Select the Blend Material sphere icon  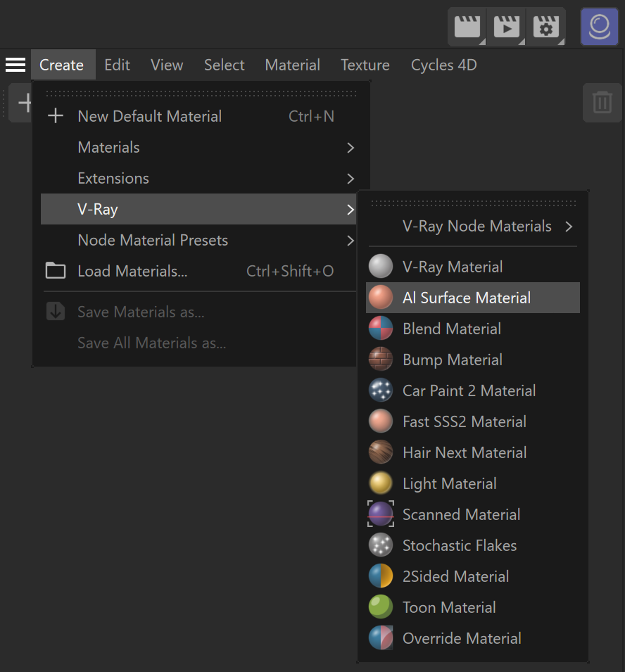point(381,329)
